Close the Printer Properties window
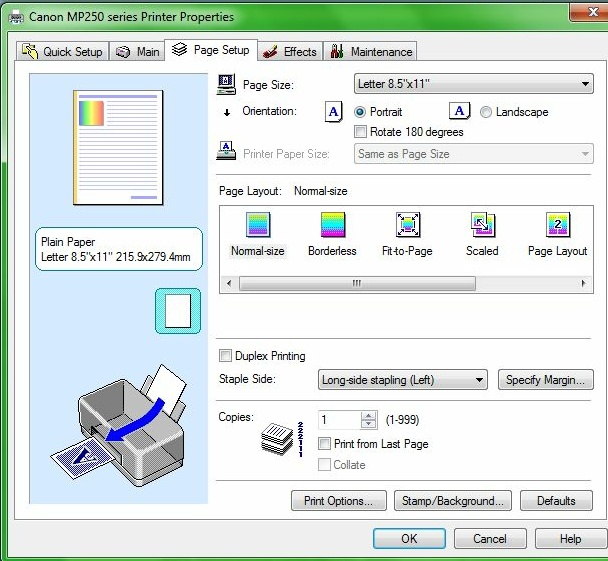 point(589,12)
